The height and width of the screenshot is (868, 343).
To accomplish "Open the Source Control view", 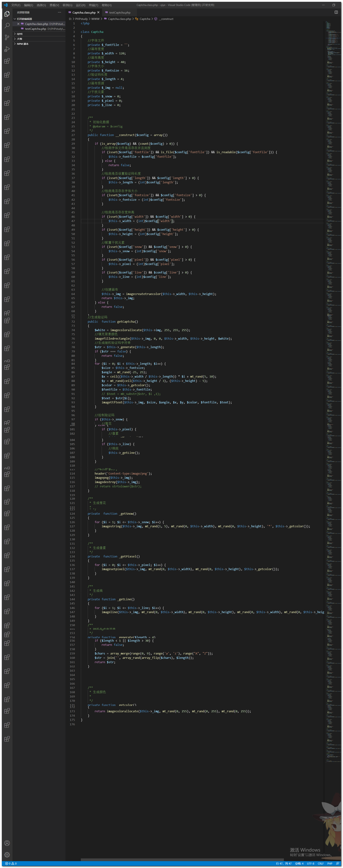I will (x=7, y=37).
